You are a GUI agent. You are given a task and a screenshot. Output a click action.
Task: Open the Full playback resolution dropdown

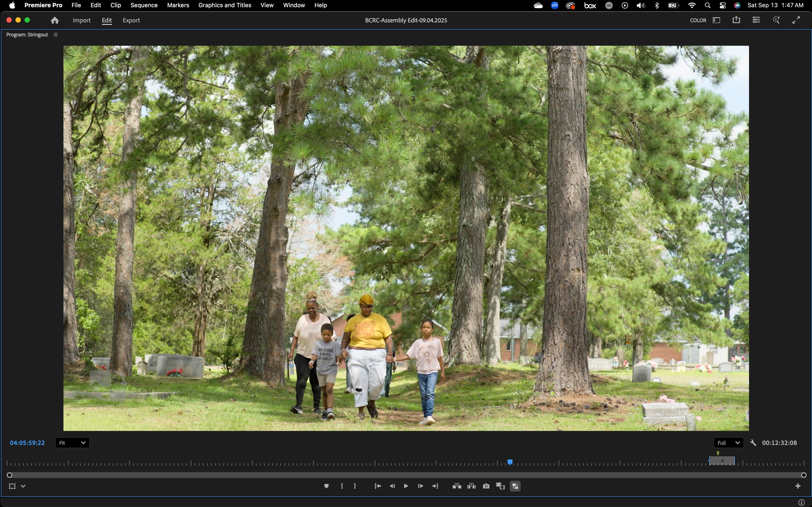[728, 443]
